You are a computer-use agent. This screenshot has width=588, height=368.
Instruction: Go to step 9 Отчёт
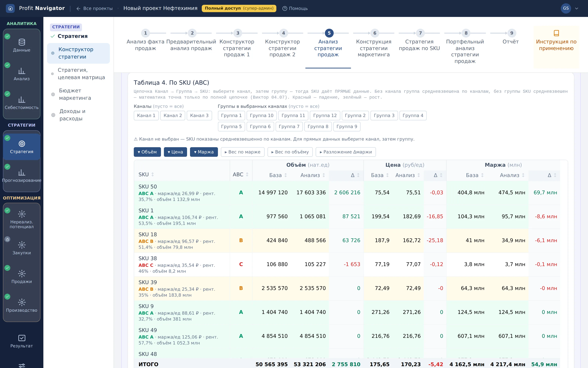(x=510, y=37)
